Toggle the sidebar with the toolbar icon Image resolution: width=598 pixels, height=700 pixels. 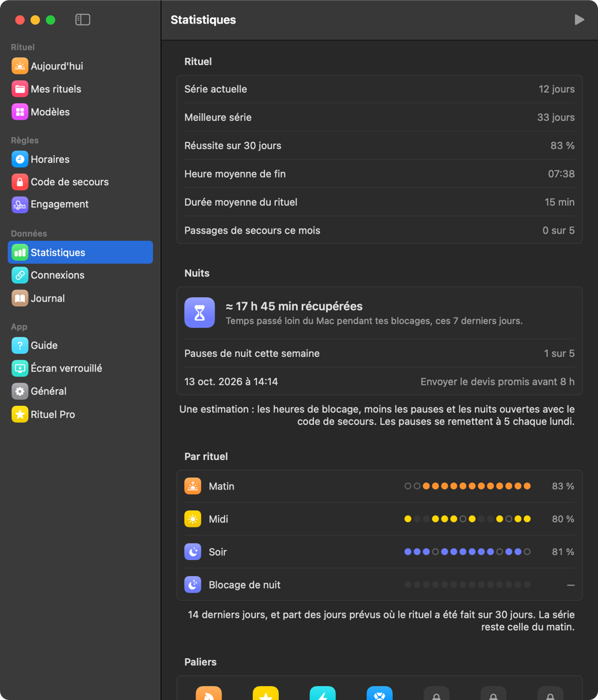point(83,20)
